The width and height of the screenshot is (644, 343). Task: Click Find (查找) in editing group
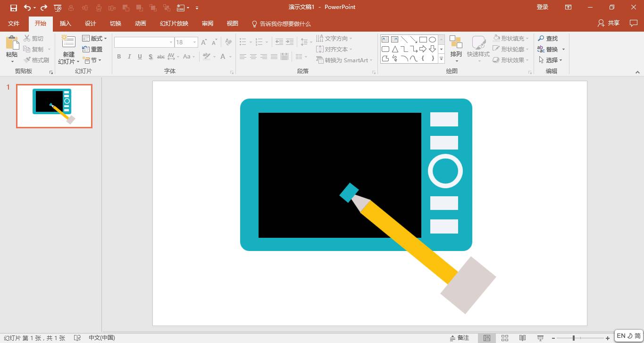click(548, 38)
